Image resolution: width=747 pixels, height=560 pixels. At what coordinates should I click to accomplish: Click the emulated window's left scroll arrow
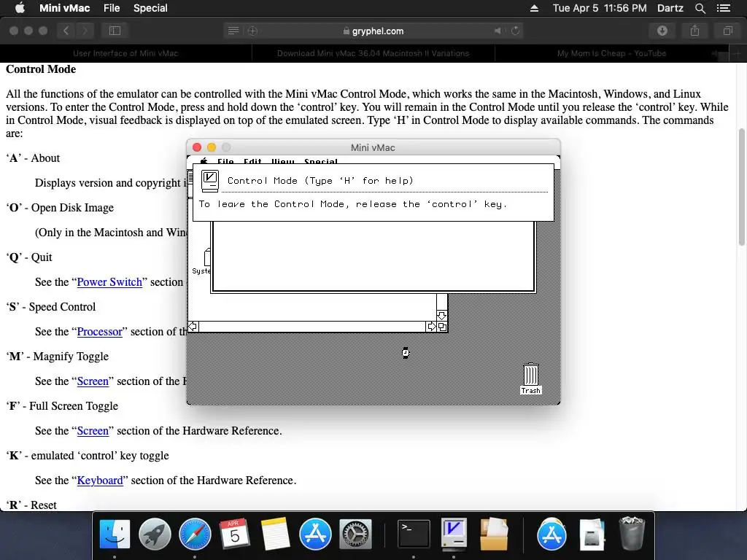[193, 326]
